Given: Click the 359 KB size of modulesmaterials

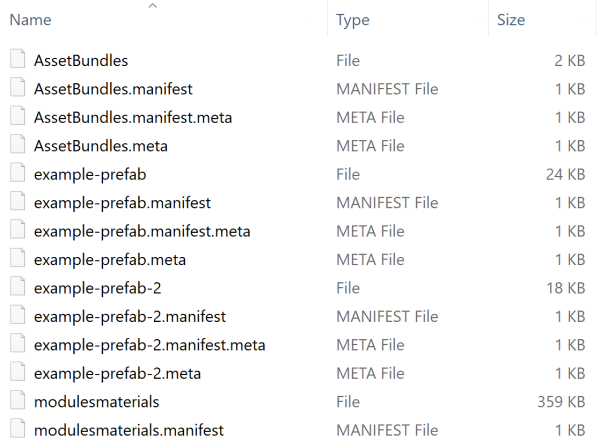Looking at the screenshot, I should click(561, 402).
